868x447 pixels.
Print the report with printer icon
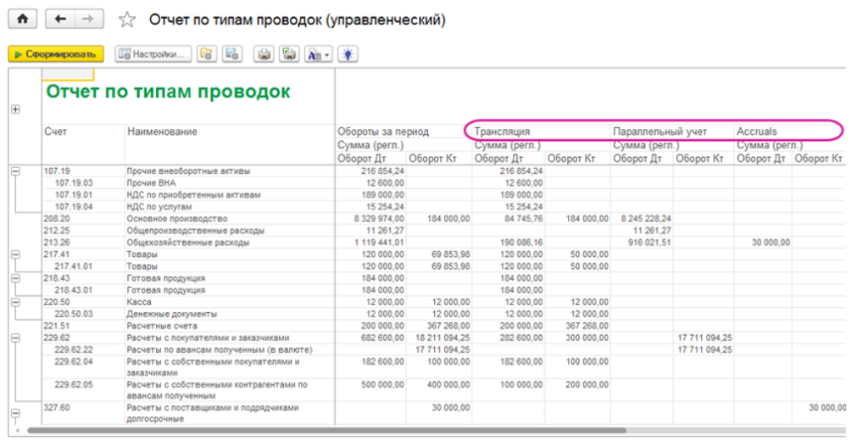pos(264,54)
